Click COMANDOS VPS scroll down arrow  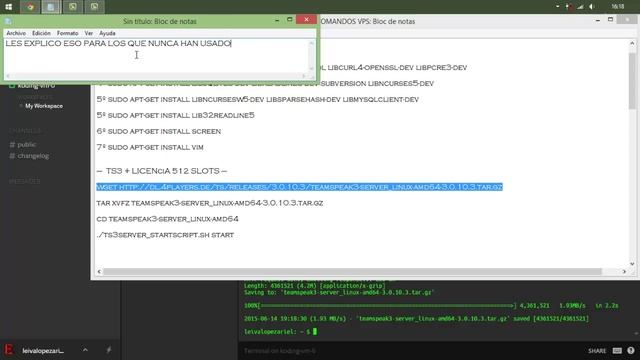pyautogui.click(x=632, y=264)
